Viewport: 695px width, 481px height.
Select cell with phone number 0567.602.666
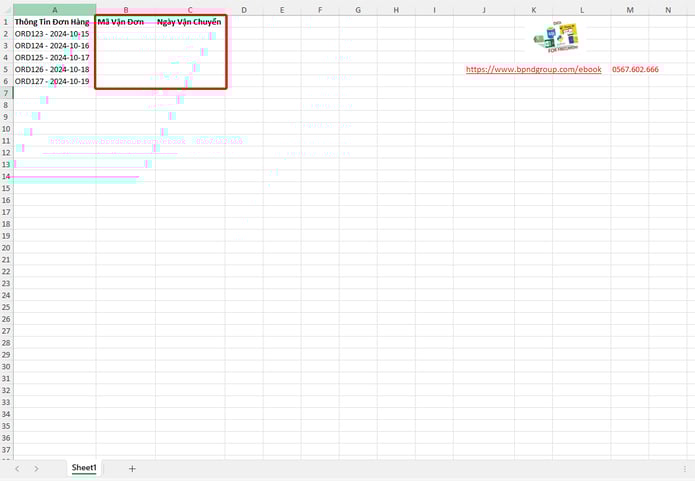pos(635,69)
